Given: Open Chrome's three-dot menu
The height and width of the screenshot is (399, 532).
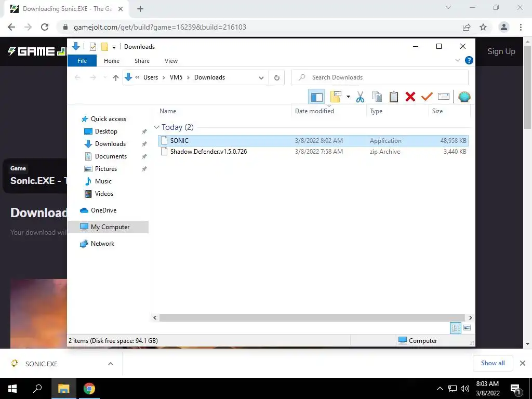Looking at the screenshot, I should pos(521,27).
